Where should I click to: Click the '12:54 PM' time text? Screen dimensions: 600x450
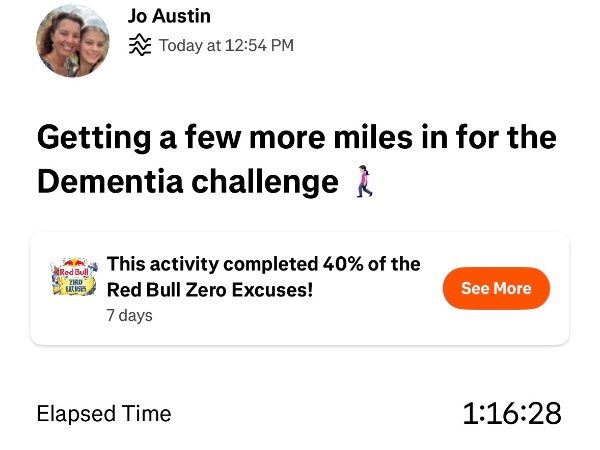tap(258, 46)
